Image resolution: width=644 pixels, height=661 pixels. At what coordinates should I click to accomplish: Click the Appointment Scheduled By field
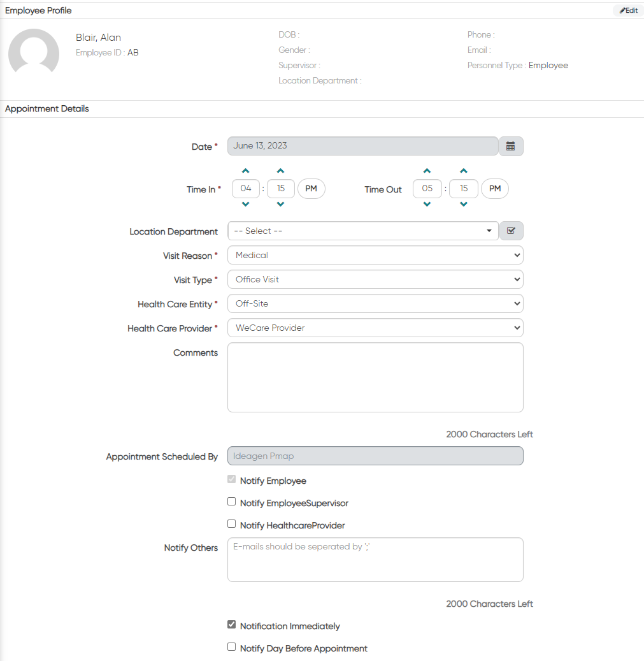[x=375, y=456]
